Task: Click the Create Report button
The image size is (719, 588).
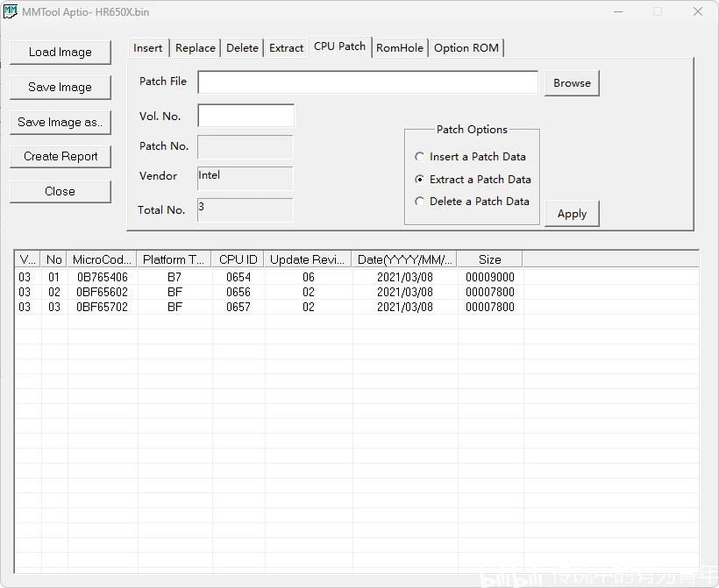Action: pyautogui.click(x=61, y=157)
